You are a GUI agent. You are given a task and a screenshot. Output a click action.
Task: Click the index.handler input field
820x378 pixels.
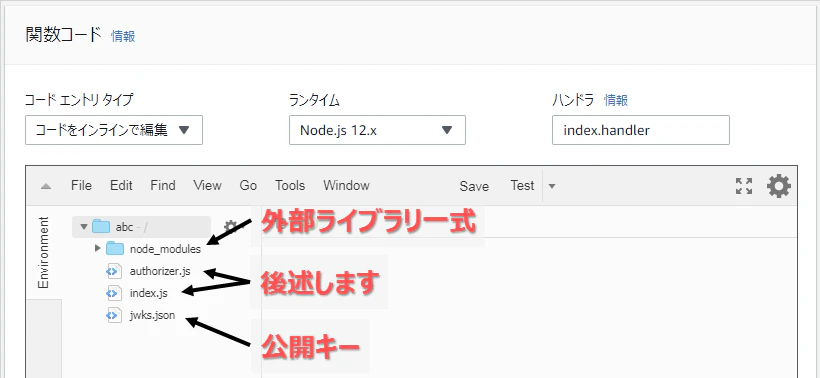click(641, 130)
